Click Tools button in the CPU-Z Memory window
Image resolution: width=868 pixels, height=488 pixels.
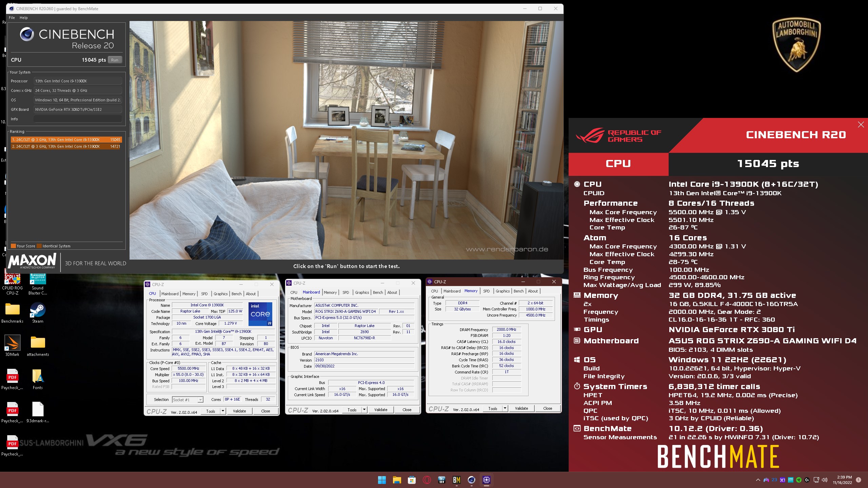click(x=493, y=408)
